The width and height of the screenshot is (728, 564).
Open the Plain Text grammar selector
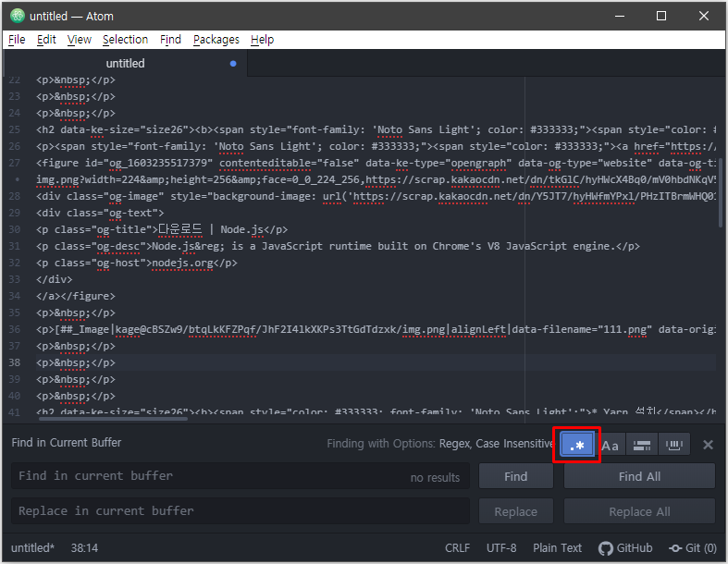pos(557,548)
